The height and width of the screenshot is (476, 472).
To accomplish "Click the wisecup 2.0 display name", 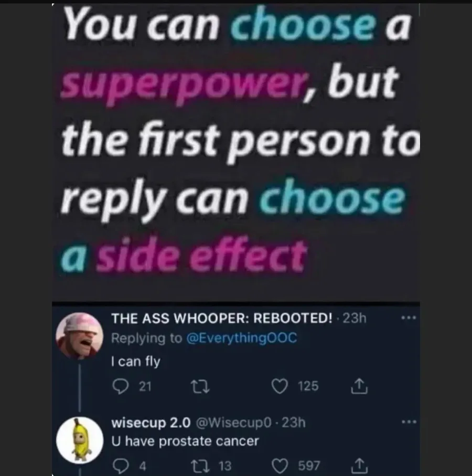I will click(x=151, y=423).
